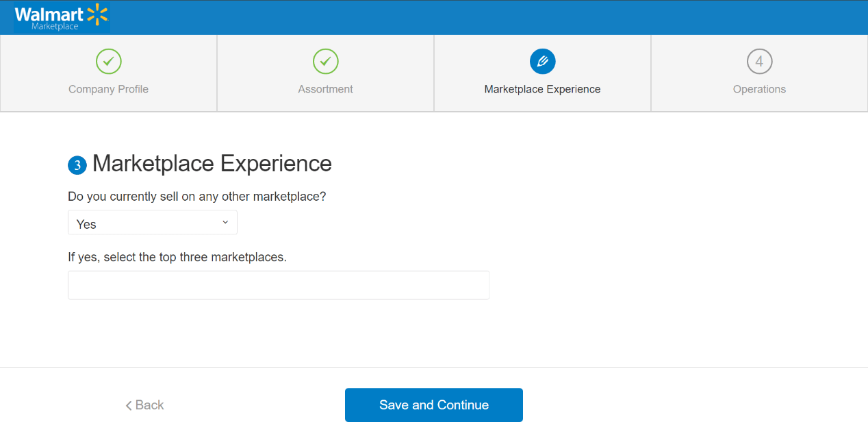The image size is (868, 442).
Task: Go to the Assortment step tab
Action: 325,73
